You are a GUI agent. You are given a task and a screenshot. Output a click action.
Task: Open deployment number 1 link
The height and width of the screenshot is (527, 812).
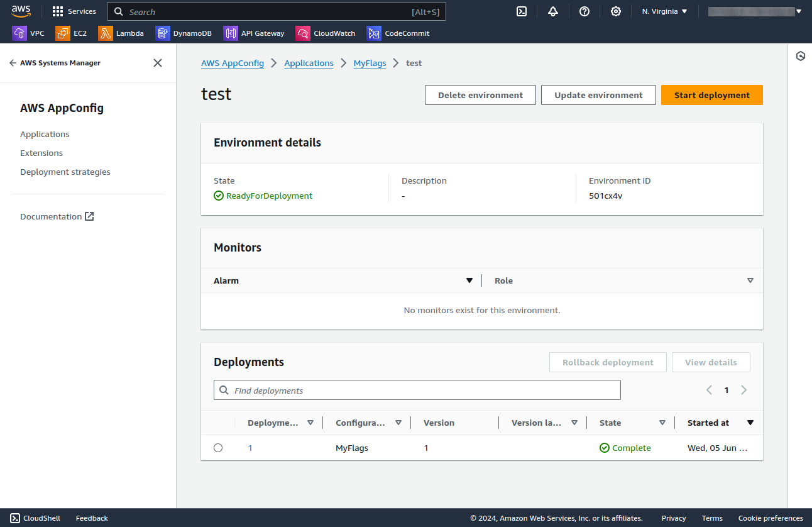[x=250, y=448]
